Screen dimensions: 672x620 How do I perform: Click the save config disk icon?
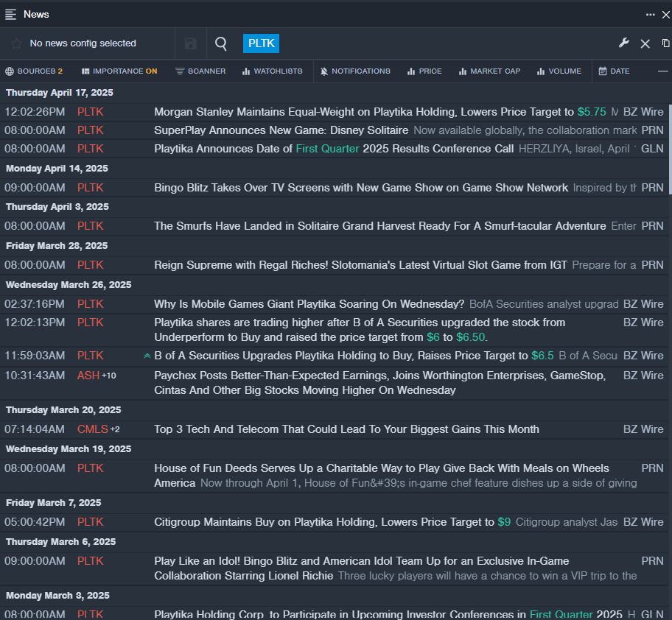coord(191,43)
